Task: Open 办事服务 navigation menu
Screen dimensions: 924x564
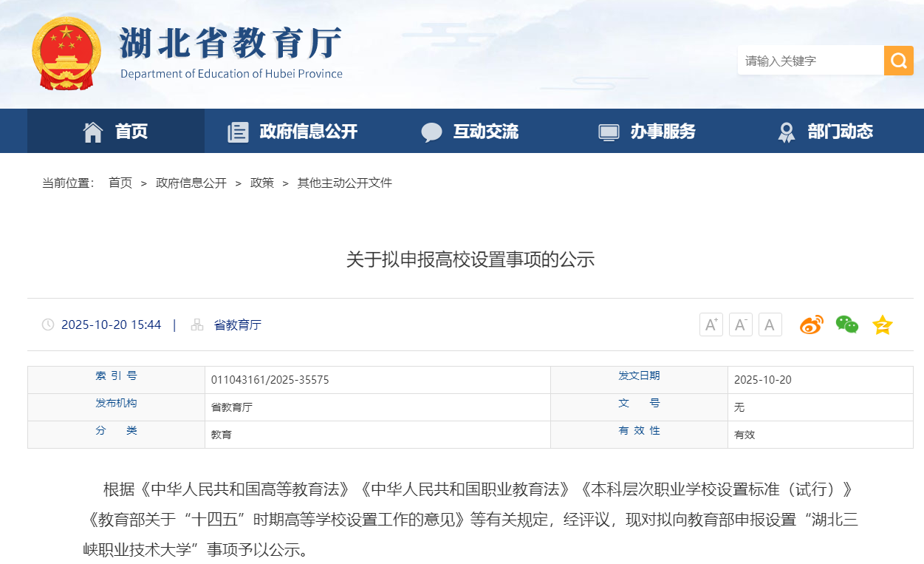Action: click(x=647, y=132)
